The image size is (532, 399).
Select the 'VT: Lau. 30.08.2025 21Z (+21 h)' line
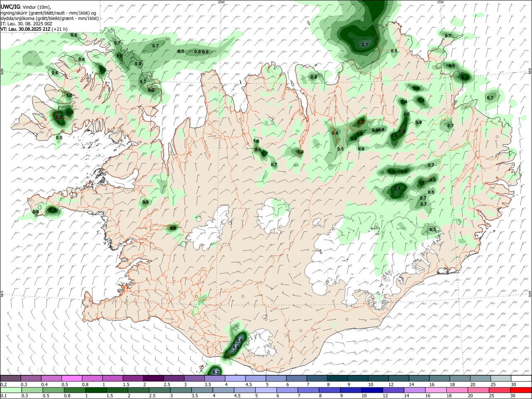point(34,29)
